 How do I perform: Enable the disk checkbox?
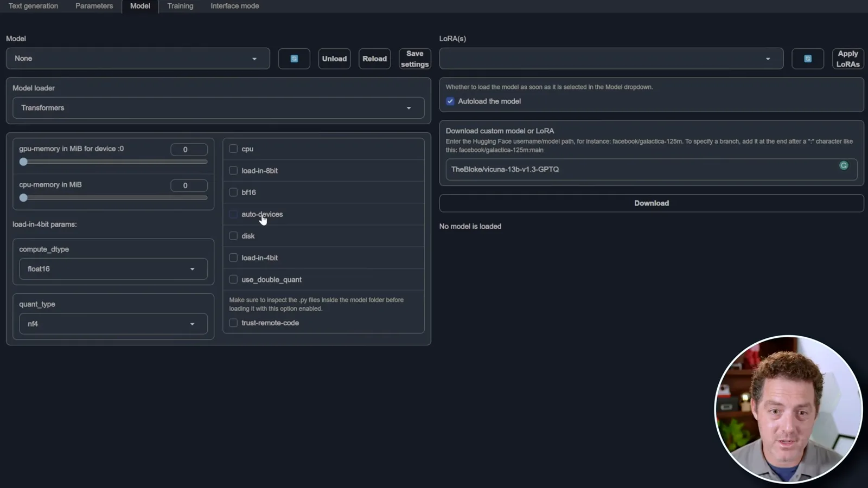(233, 236)
